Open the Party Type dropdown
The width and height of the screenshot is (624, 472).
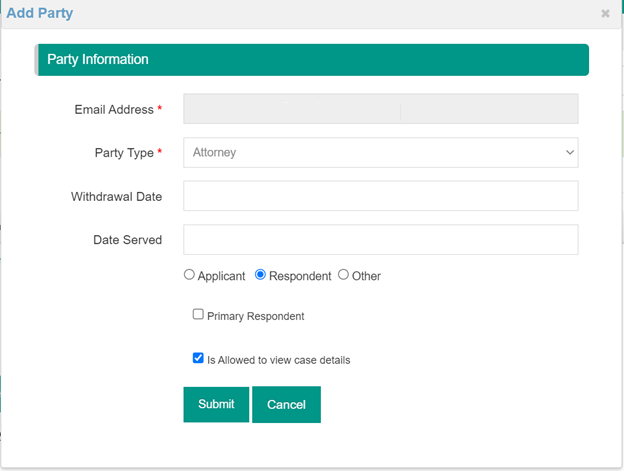[380, 152]
